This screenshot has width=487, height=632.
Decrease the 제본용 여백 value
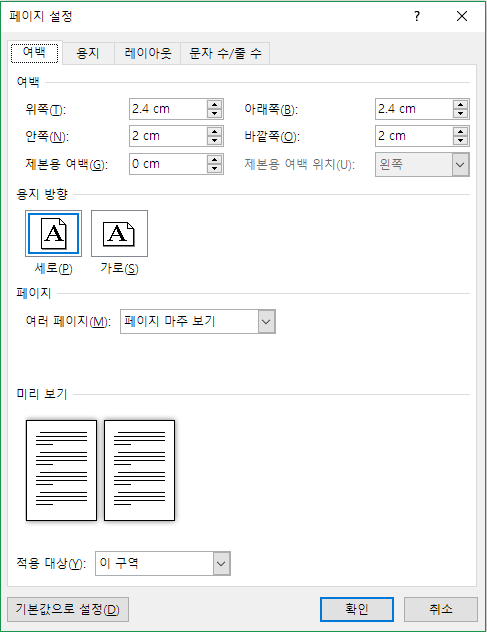tap(214, 168)
